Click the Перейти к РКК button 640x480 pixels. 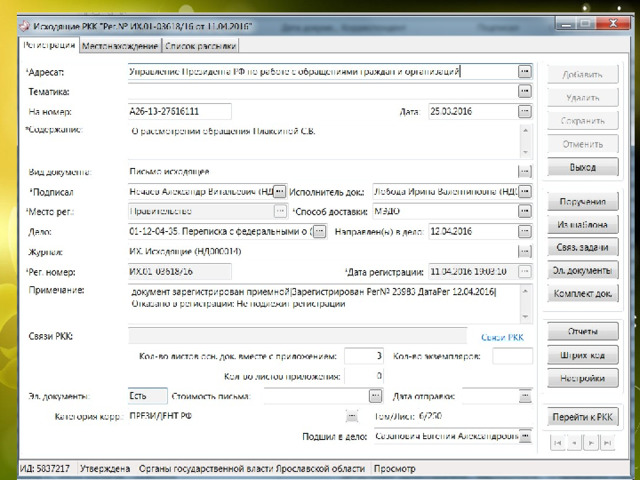580,415
